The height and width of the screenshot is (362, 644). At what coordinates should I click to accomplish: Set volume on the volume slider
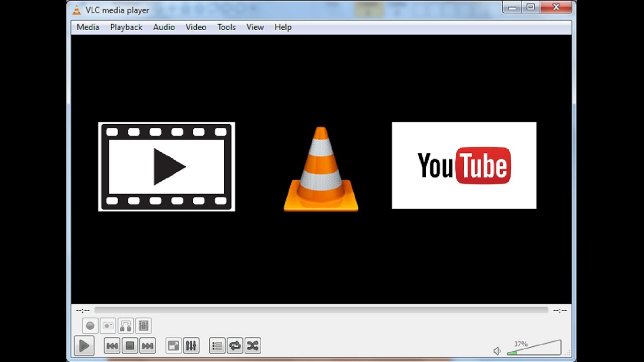[533, 348]
